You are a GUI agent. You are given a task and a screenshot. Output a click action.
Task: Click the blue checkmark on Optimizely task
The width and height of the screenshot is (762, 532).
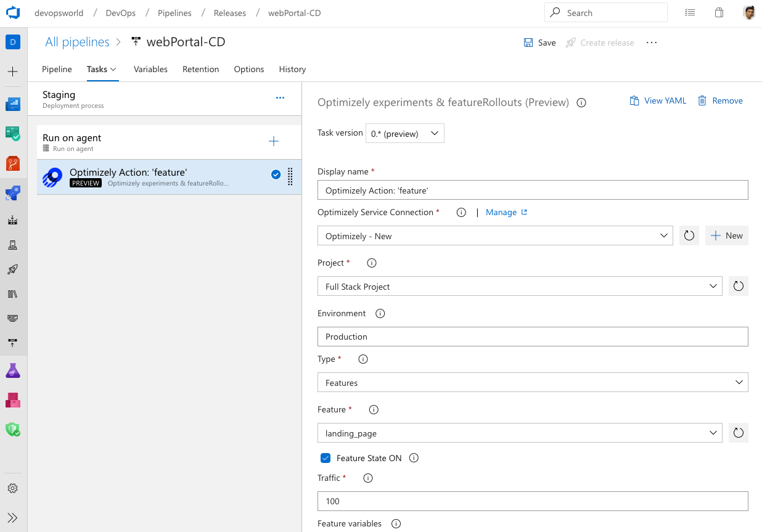(x=276, y=175)
